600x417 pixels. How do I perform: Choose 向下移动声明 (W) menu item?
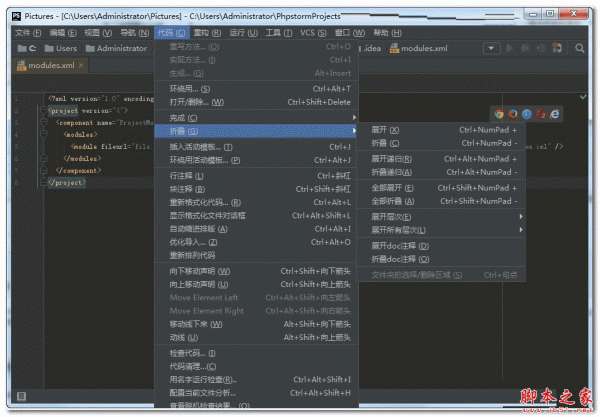[x=256, y=271]
